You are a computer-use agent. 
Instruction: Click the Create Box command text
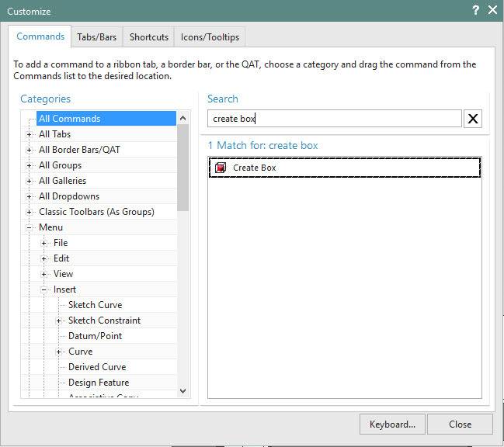[254, 168]
